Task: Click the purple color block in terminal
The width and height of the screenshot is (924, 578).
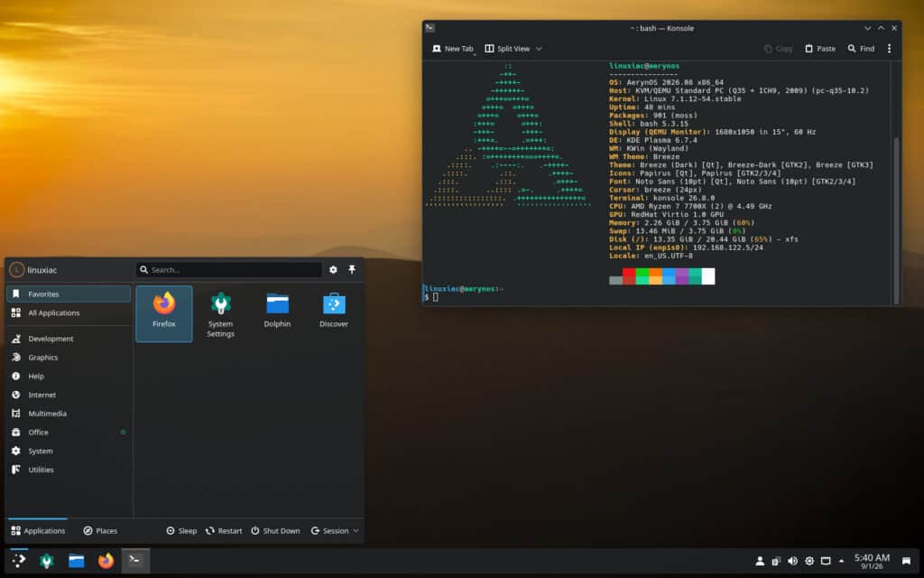Action: coord(682,276)
